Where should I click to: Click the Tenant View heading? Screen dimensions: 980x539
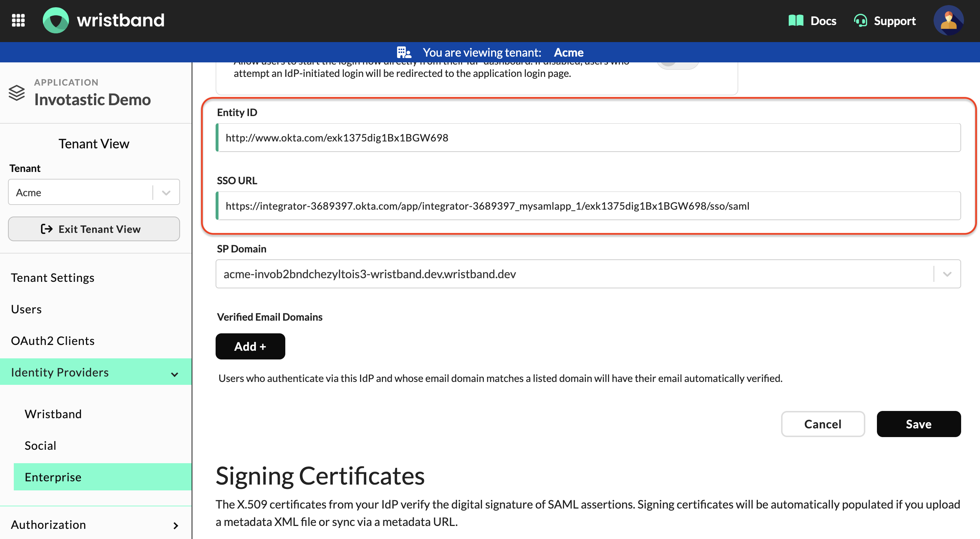(94, 144)
